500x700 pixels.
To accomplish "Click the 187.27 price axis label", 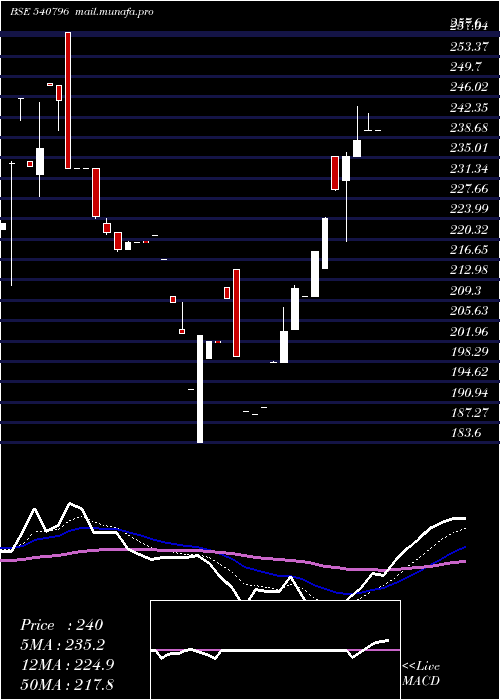I will coord(469,413).
